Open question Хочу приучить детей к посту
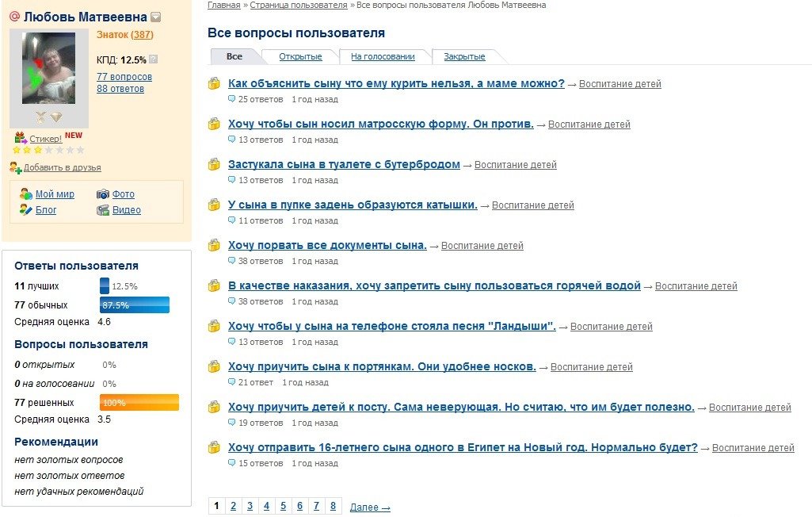This screenshot has width=812, height=517. pyautogui.click(x=461, y=407)
